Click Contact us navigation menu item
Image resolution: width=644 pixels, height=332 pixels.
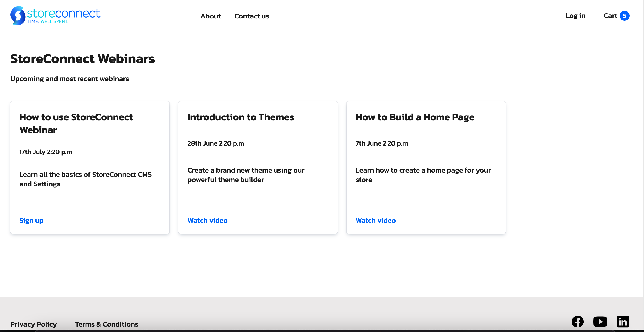pyautogui.click(x=252, y=16)
